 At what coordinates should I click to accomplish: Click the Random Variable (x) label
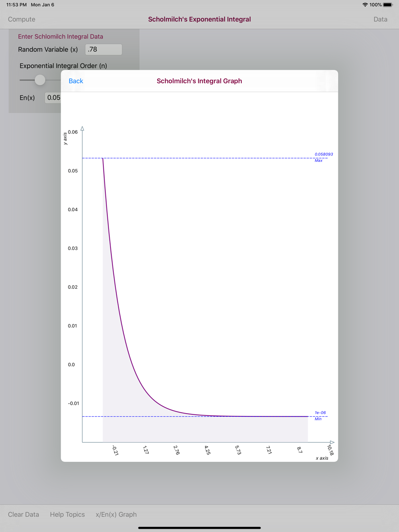(48, 49)
